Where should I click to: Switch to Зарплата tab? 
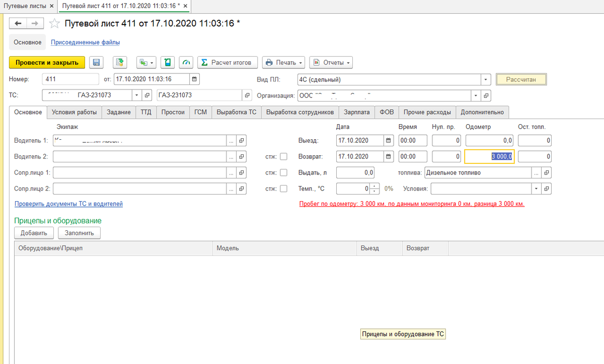pyautogui.click(x=357, y=112)
